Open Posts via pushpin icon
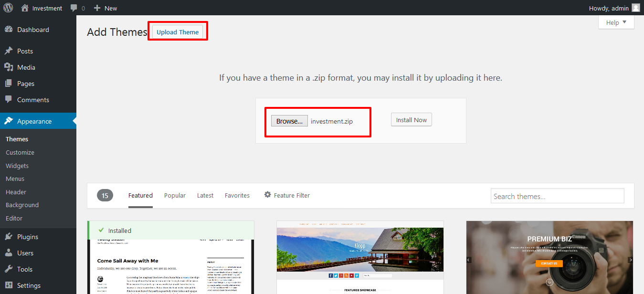 (9, 51)
